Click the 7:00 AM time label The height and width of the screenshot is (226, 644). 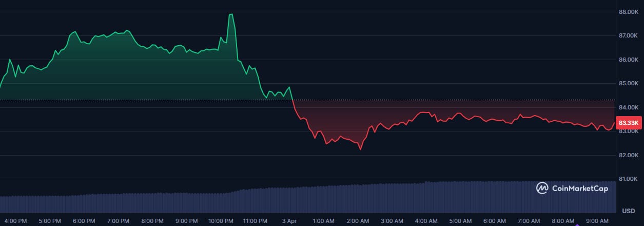coord(530,221)
